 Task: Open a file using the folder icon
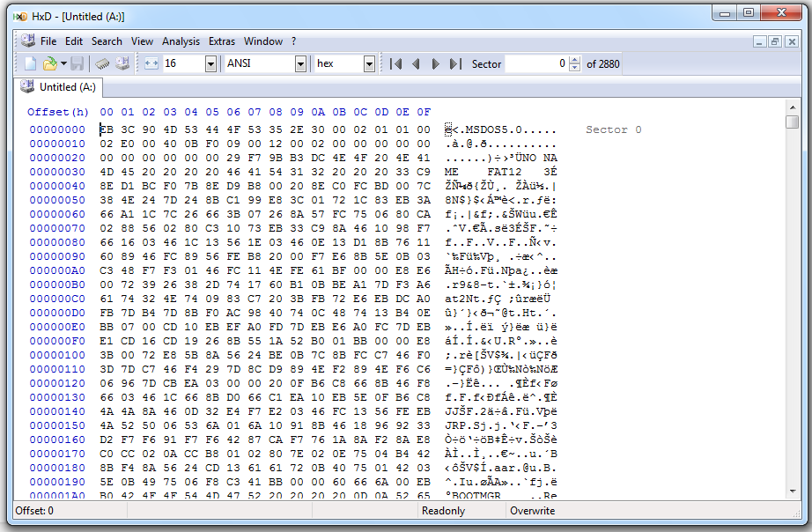[x=49, y=63]
